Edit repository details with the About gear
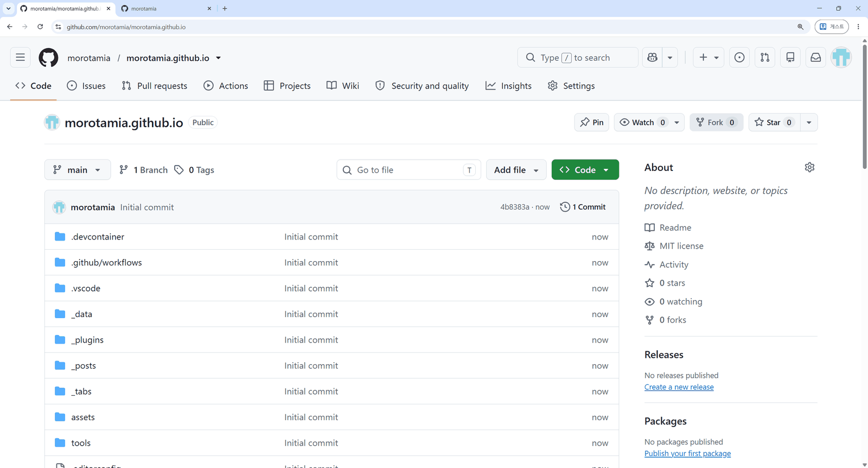 [809, 167]
